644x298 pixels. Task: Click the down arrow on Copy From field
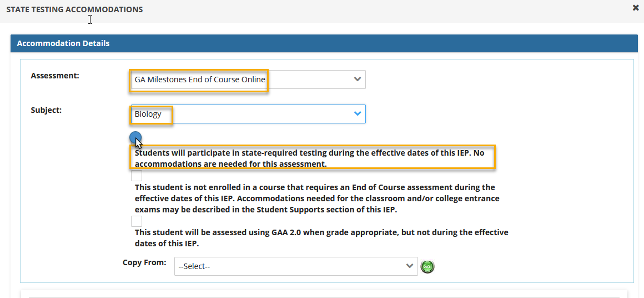click(410, 266)
